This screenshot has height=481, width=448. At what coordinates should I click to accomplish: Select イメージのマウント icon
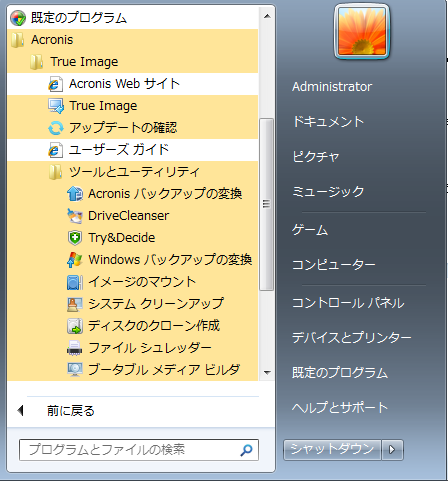point(75,282)
